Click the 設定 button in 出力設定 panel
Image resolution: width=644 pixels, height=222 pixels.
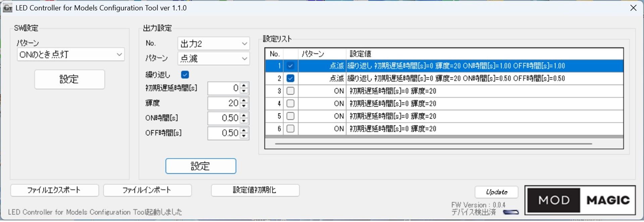click(201, 166)
